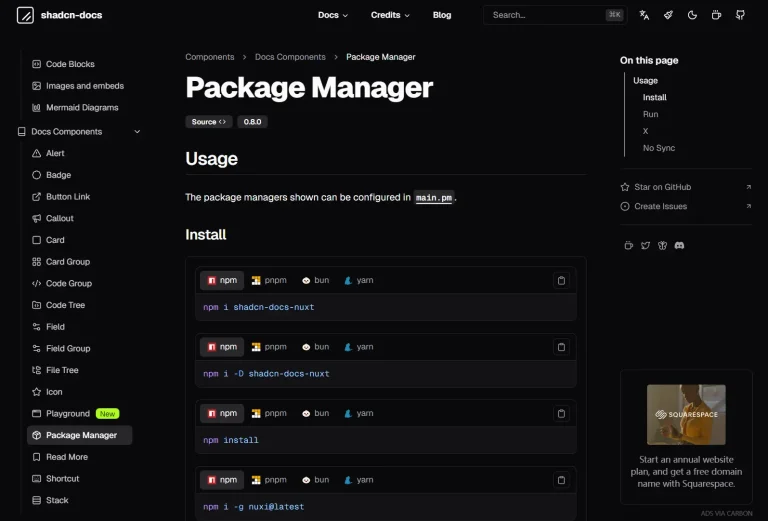Open the language translate icon
Viewport: 768px width, 521px height.
pyautogui.click(x=644, y=15)
